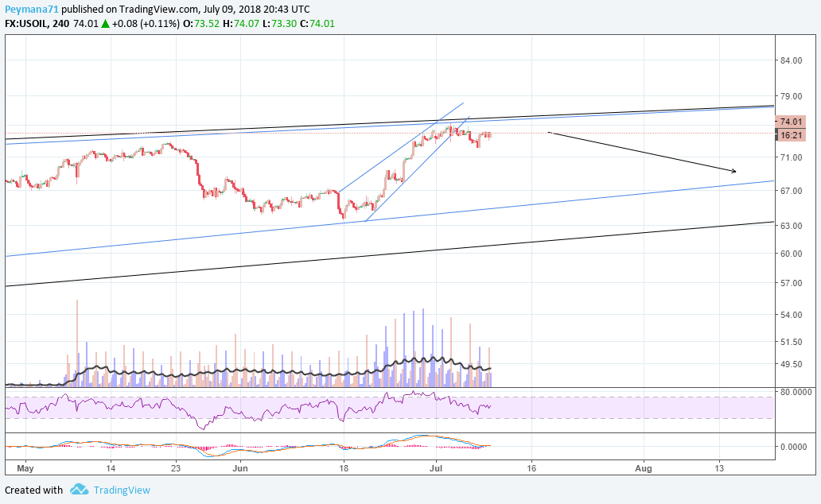Select the low value 73.30

click(284, 24)
